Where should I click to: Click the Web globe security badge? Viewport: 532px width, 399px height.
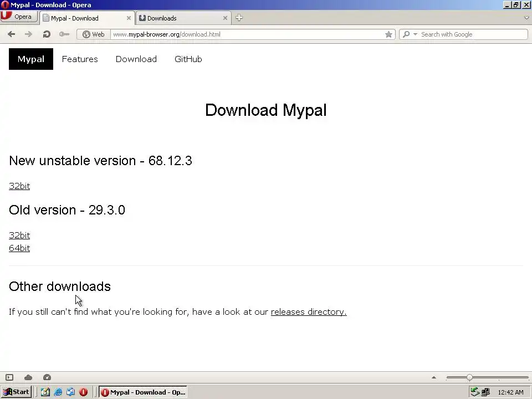point(94,34)
